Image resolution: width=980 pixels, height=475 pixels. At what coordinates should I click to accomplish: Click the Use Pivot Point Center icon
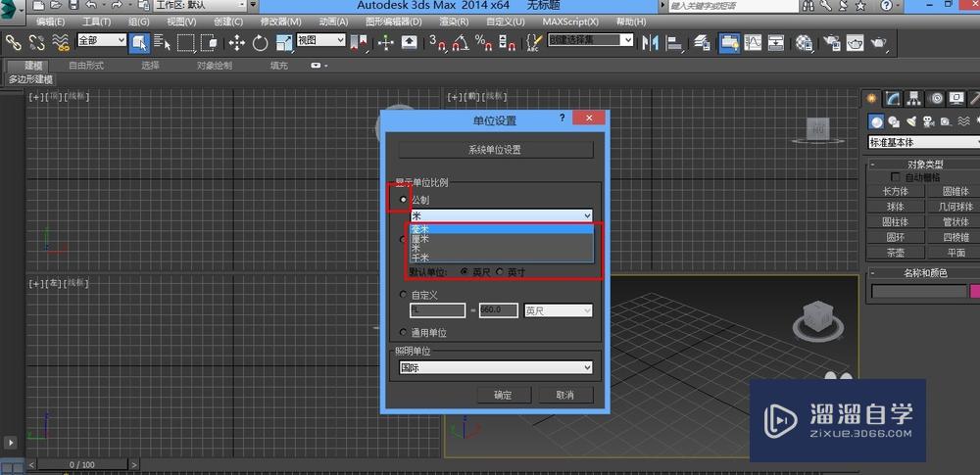(x=359, y=42)
